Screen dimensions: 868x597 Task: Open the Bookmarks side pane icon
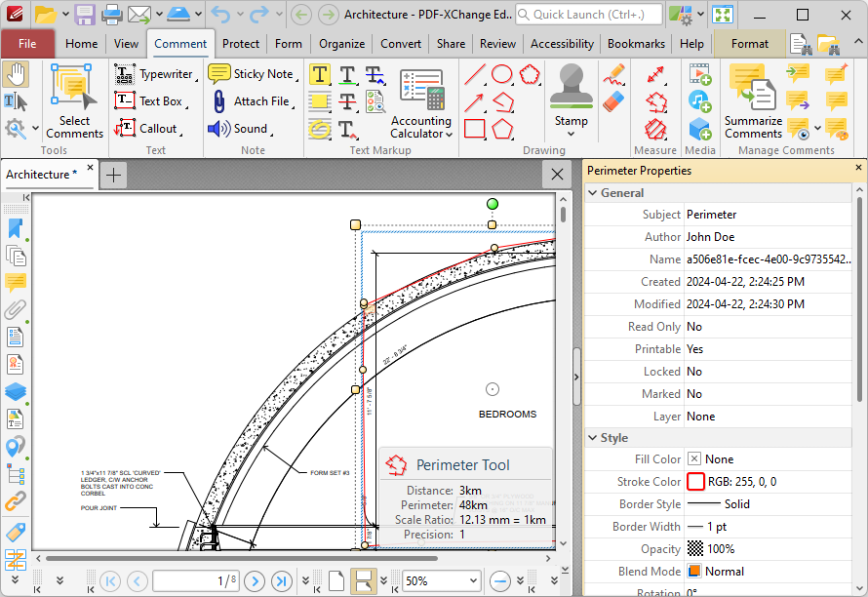[x=15, y=228]
